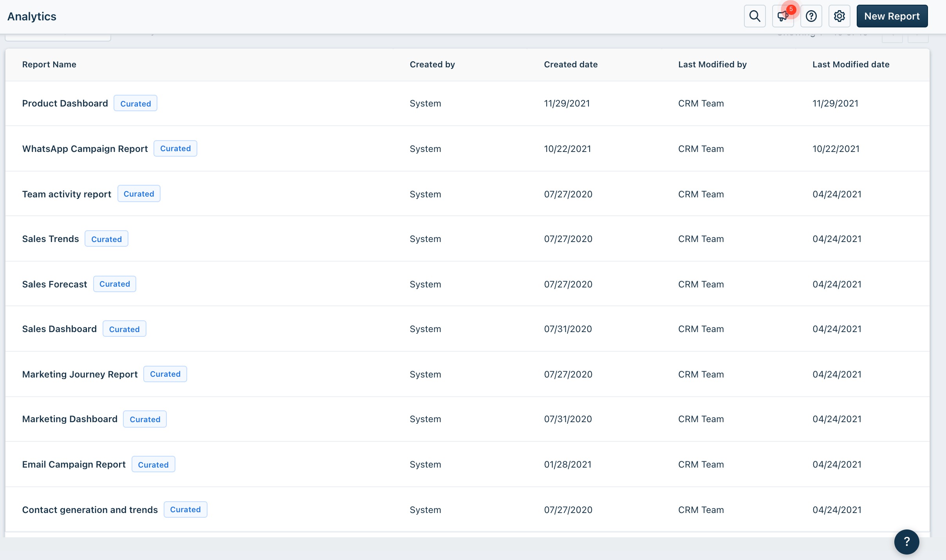Select created date 10/22/2021 in WhatsApp row
The height and width of the screenshot is (560, 946).
(568, 149)
